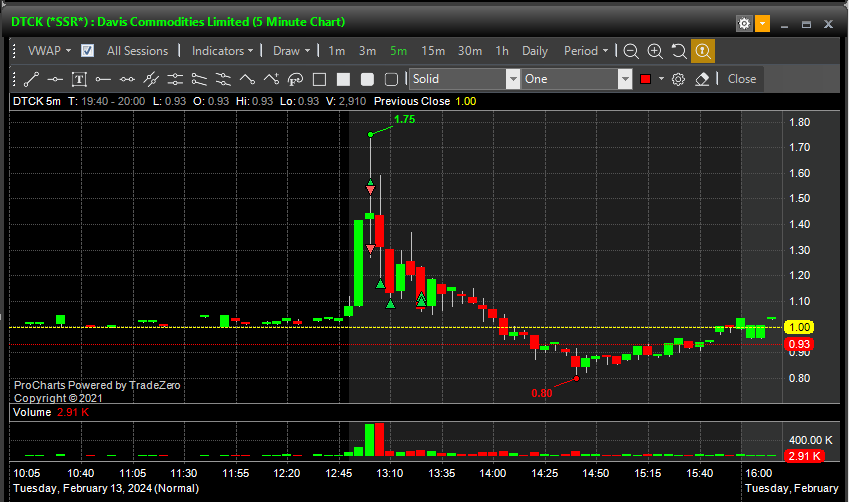Click the 400.00 K volume axis label
Image resolution: width=850 pixels, height=502 pixels.
[x=810, y=440]
